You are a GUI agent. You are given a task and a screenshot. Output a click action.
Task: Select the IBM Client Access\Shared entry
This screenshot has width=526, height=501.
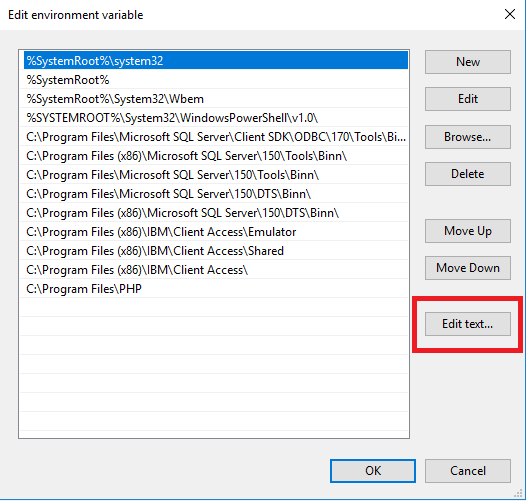pos(216,251)
